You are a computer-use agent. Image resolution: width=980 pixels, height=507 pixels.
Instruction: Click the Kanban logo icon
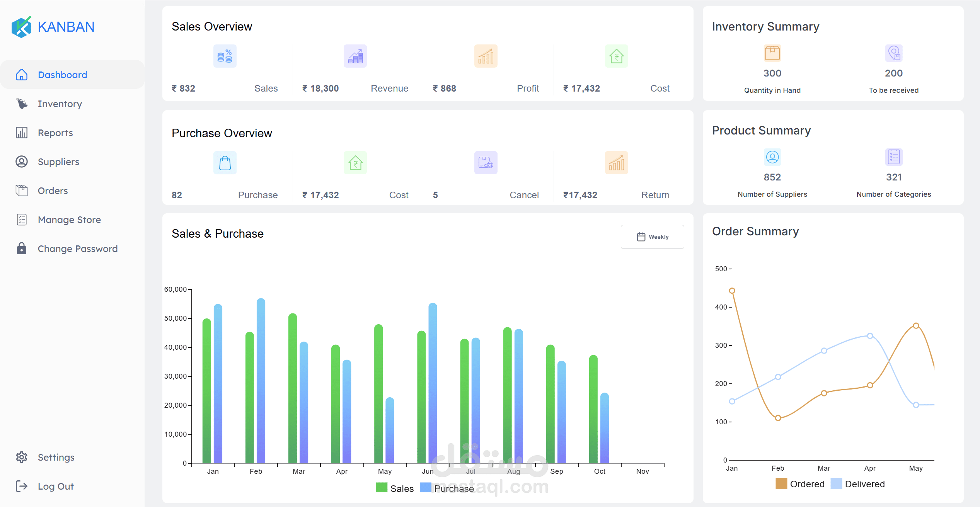click(x=22, y=27)
